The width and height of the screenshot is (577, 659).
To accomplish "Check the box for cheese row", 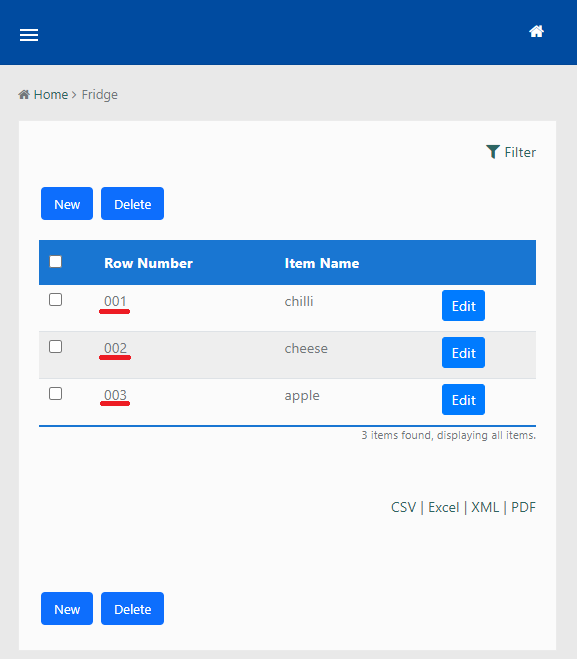I will click(55, 347).
